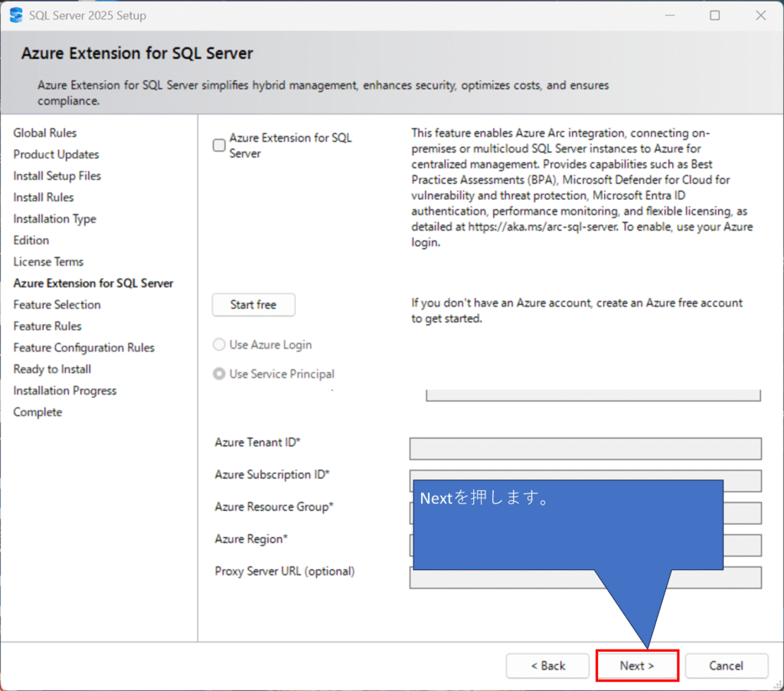Image resolution: width=784 pixels, height=691 pixels.
Task: Select the Install Setup Files step
Action: 57,175
